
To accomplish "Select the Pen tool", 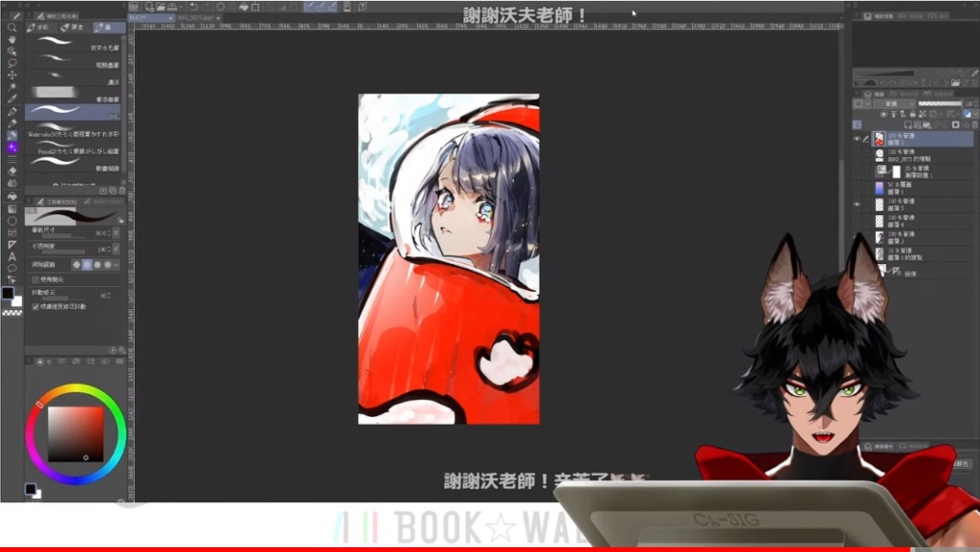I will (11, 111).
